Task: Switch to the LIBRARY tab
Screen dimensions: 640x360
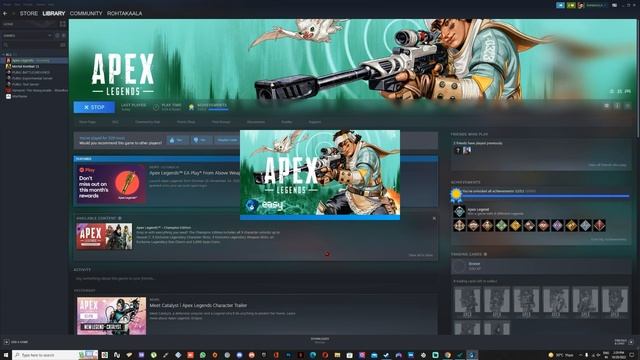Action: [53, 13]
